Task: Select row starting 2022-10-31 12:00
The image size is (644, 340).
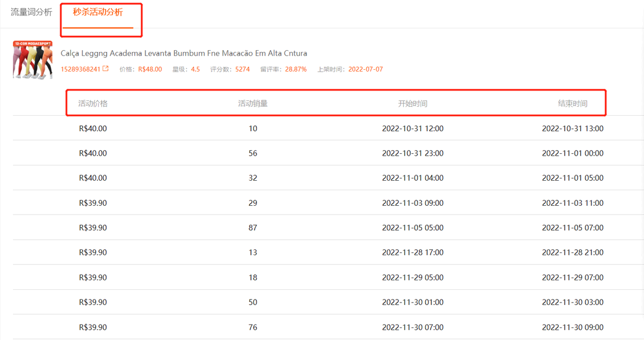Action: [x=328, y=128]
